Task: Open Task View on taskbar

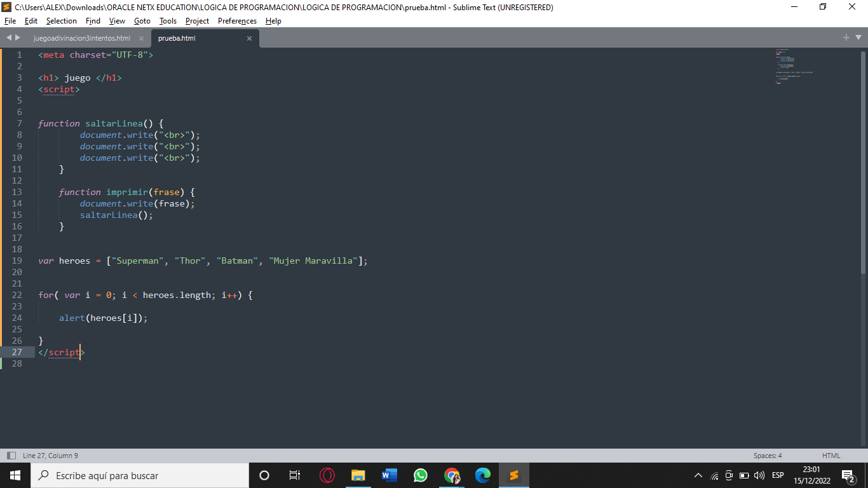Action: pyautogui.click(x=295, y=475)
